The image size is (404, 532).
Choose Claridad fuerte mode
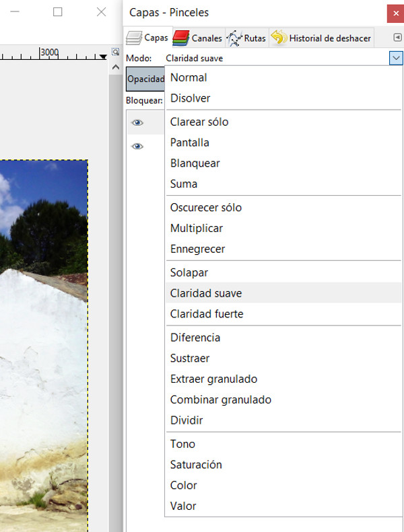(206, 314)
